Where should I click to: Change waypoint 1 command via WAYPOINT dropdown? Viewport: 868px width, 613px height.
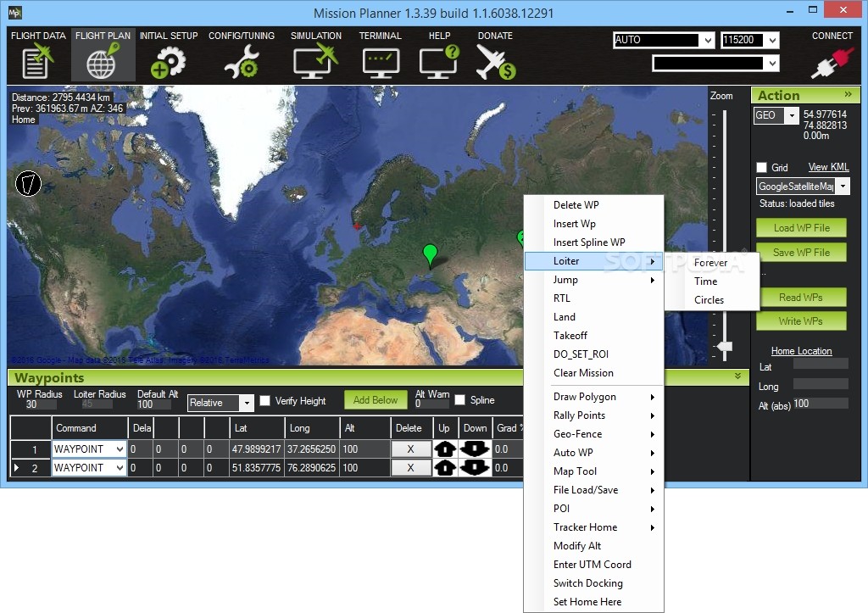pyautogui.click(x=88, y=449)
